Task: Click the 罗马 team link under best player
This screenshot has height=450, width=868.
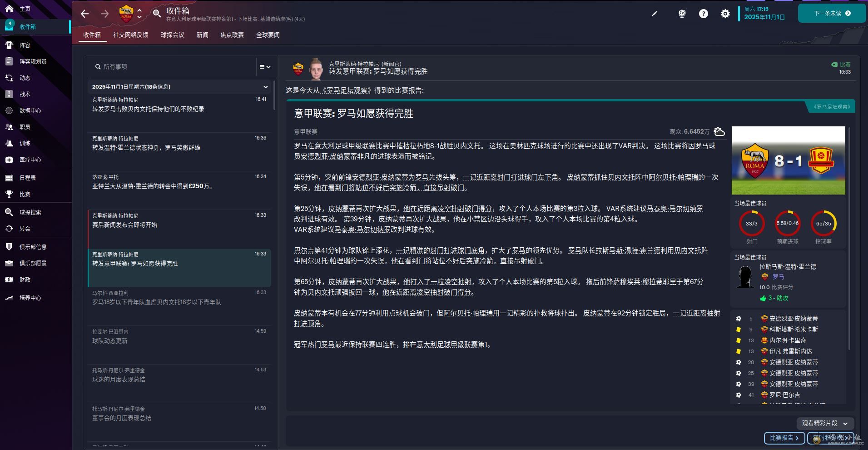Action: (x=778, y=276)
